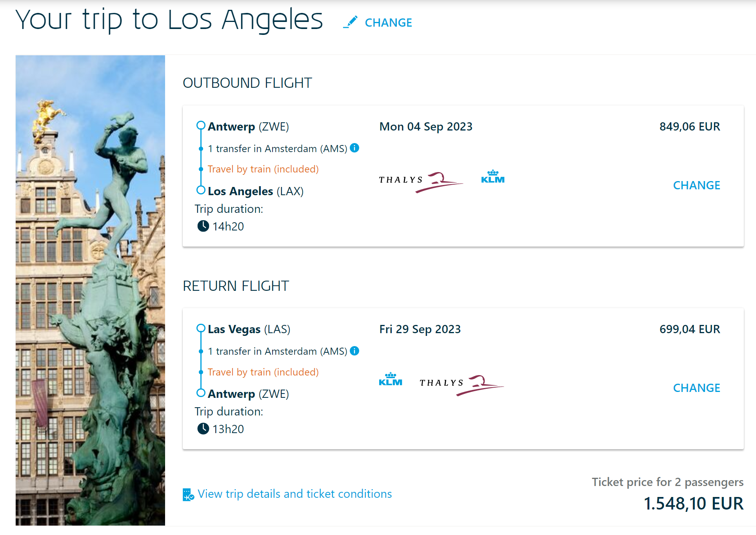Click the ticket conditions document icon
The height and width of the screenshot is (535, 756).
(188, 494)
